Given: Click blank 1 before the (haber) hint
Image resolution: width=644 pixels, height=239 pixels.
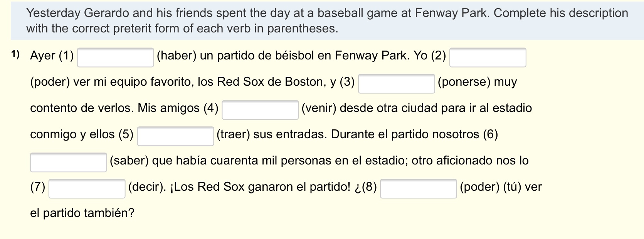Looking at the screenshot, I should (116, 57).
